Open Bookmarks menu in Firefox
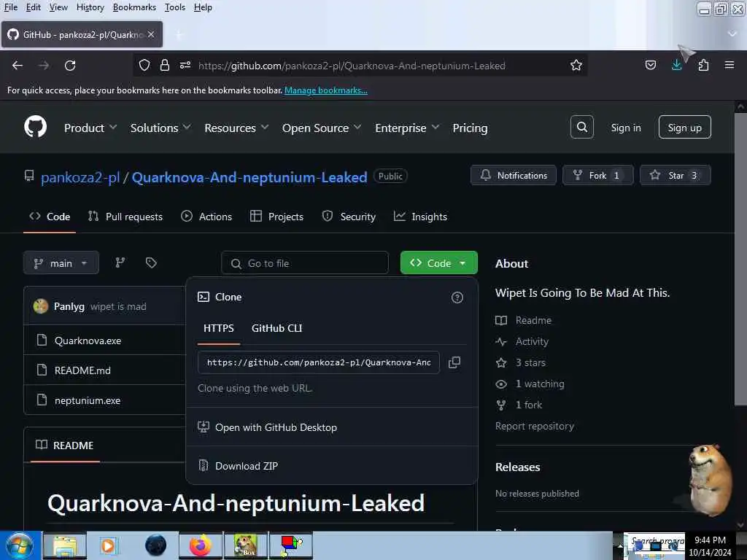The image size is (747, 560). pos(134,7)
